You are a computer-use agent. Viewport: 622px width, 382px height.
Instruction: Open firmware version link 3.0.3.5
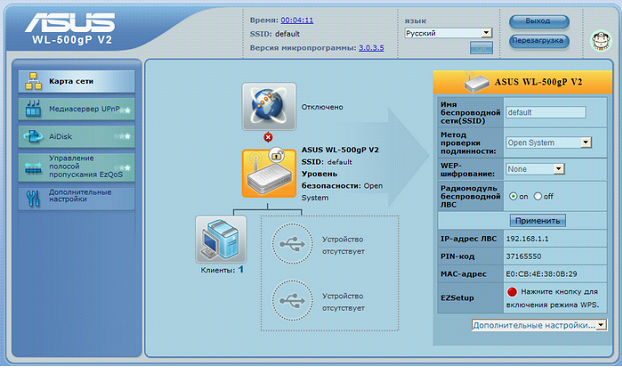(x=371, y=48)
